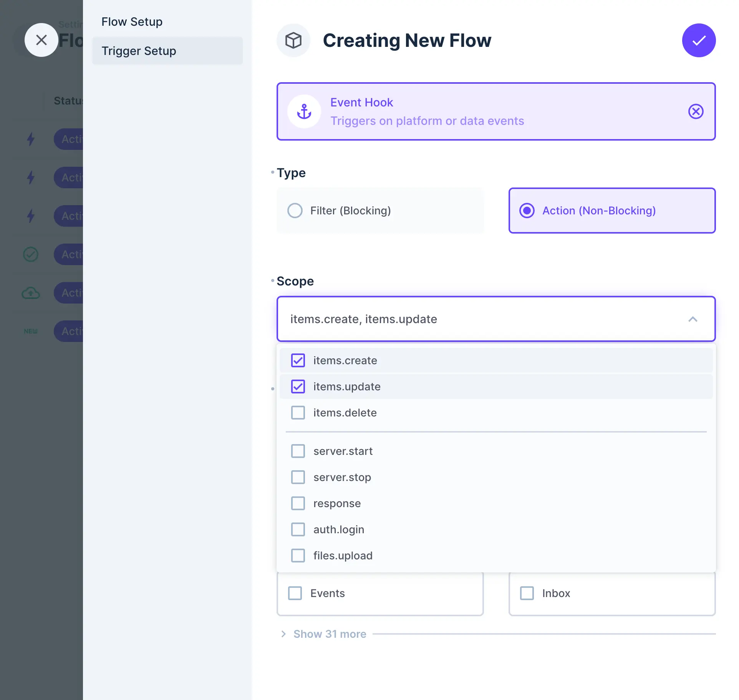Remove the Event Hook trigger via circled X icon
The height and width of the screenshot is (700, 739).
[696, 111]
